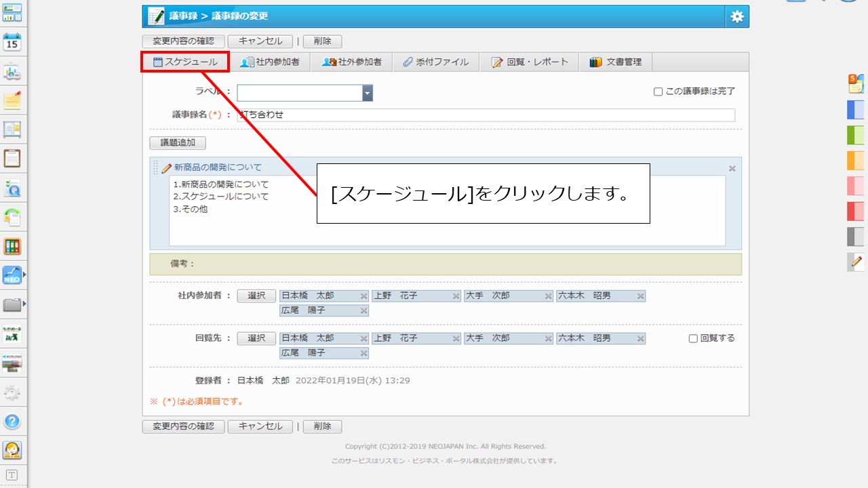Select the green color tab on right

(856, 135)
